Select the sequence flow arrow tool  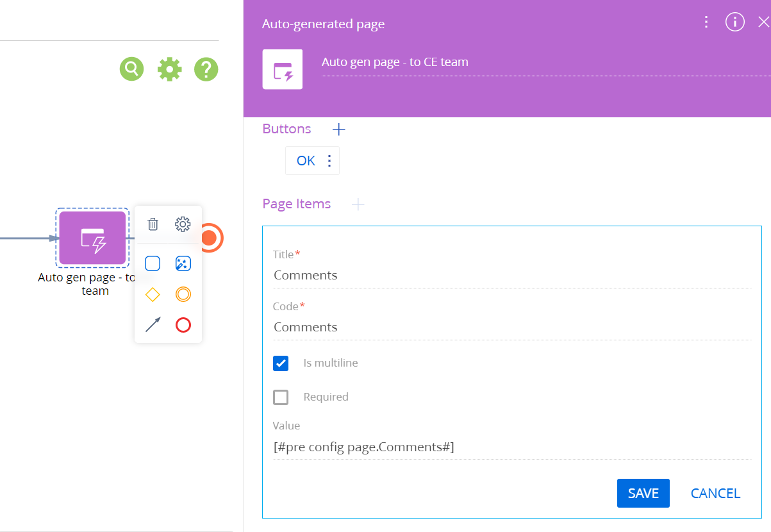tap(153, 325)
